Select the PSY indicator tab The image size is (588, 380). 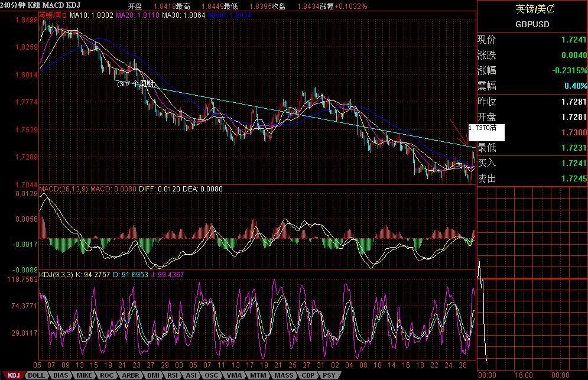(329, 375)
